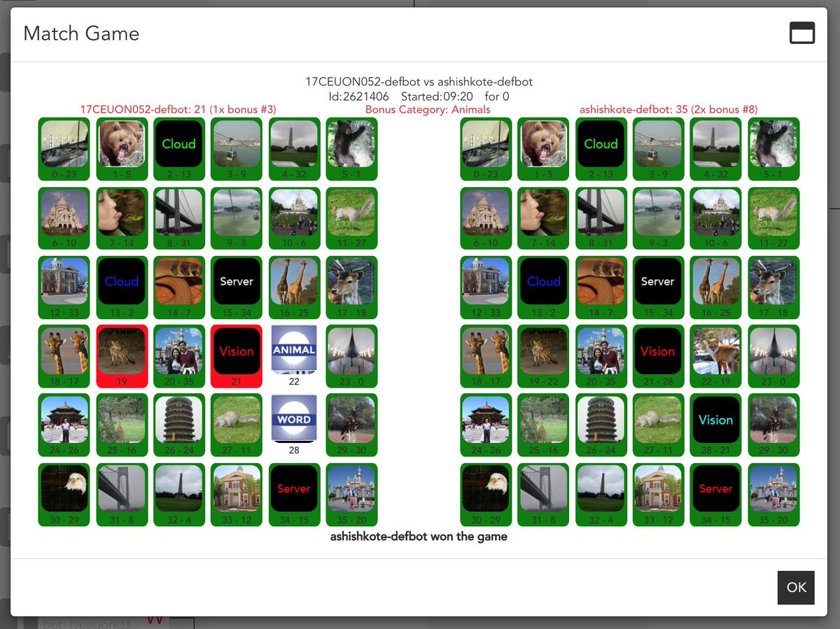The width and height of the screenshot is (840, 629).
Task: Click the cyan Vision card 28 - 21
Action: (x=716, y=425)
